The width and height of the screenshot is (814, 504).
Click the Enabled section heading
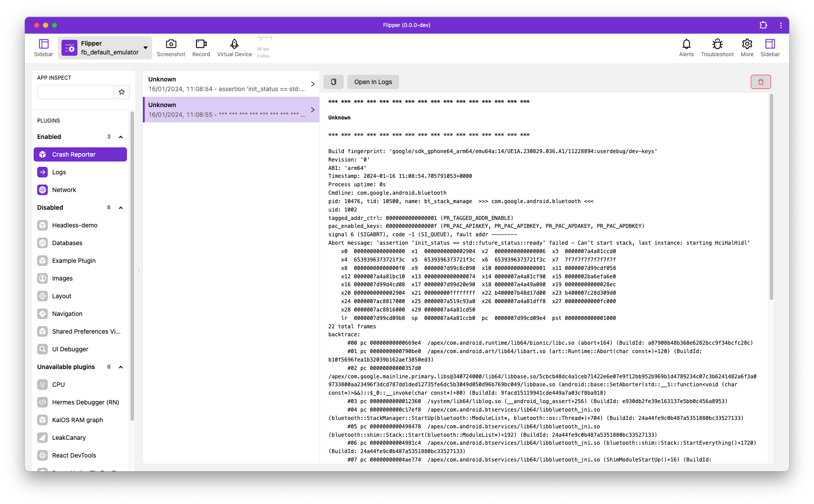pos(49,137)
